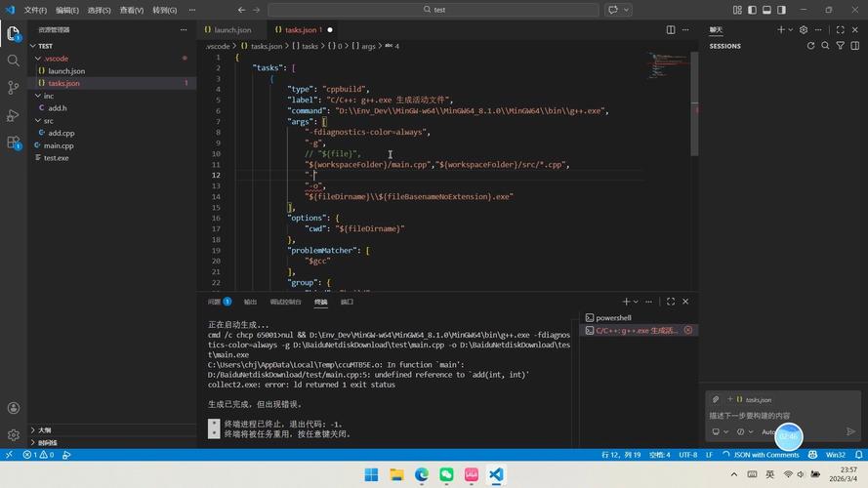The image size is (868, 488).
Task: Open the new terminal launch profile dropdown
Action: (x=636, y=302)
